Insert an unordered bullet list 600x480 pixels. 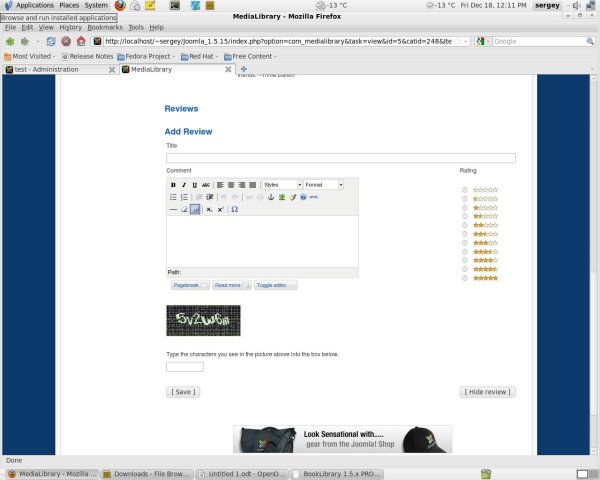[173, 197]
